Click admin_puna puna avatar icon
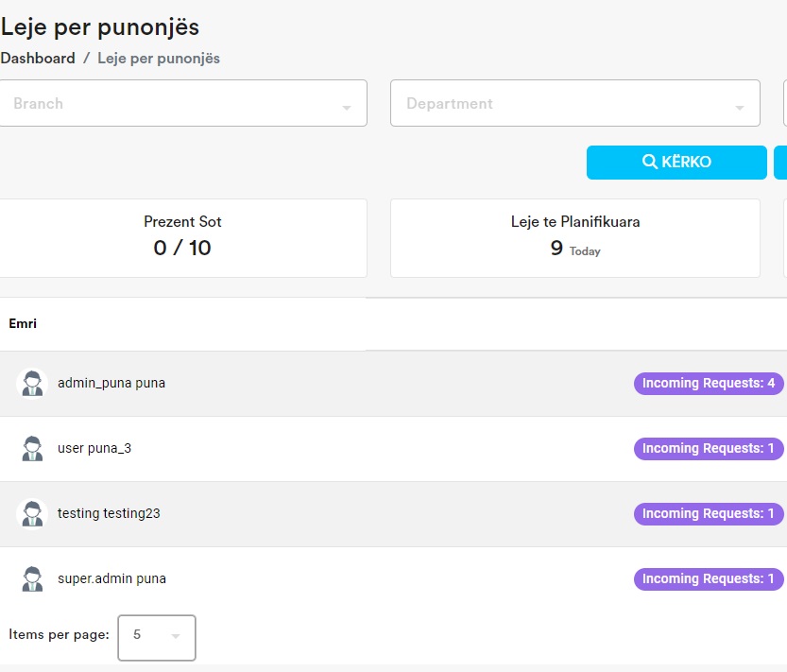Viewport: 787px width, 672px height. [32, 384]
